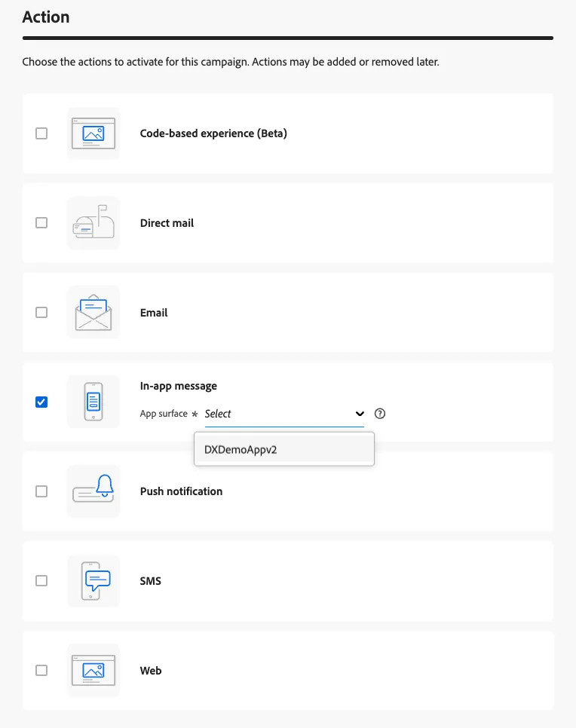Image resolution: width=576 pixels, height=728 pixels.
Task: Enable the Push notification checkbox
Action: (x=41, y=491)
